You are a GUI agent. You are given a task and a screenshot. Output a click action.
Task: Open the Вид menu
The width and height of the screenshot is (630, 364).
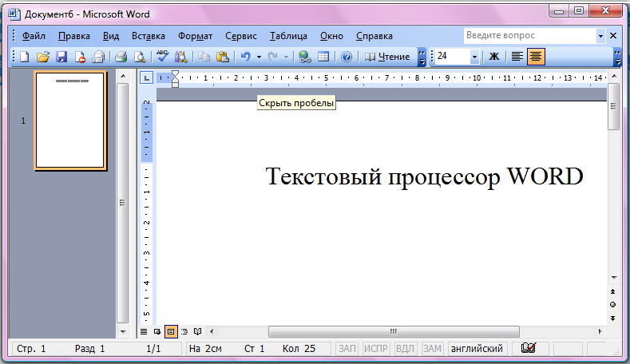pyautogui.click(x=111, y=36)
